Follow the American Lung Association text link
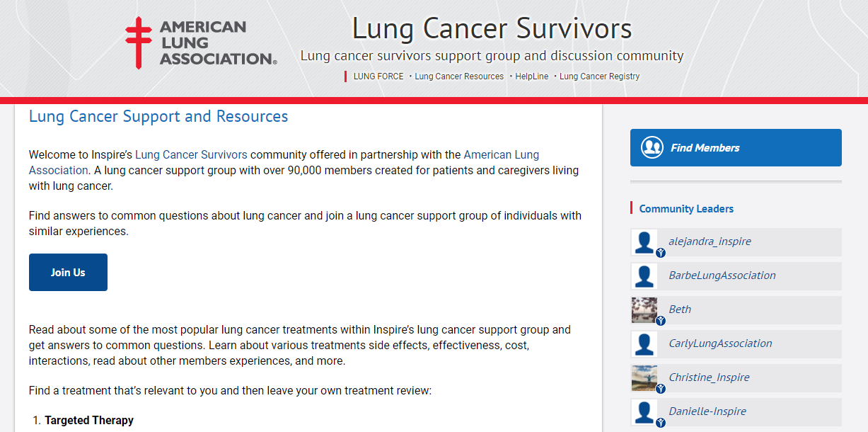This screenshot has height=432, width=868. tap(284, 162)
